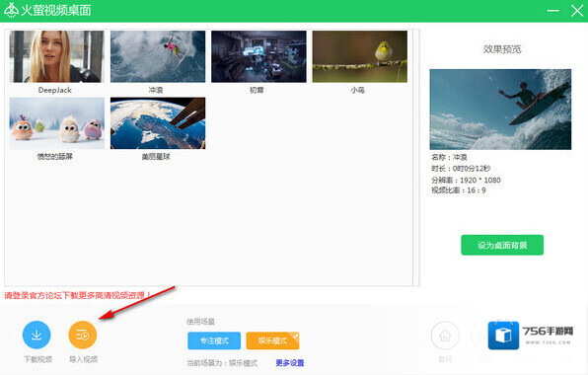The height and width of the screenshot is (375, 588).
Task: Click the 视频比率 16 : 9 text
Action: [x=458, y=190]
